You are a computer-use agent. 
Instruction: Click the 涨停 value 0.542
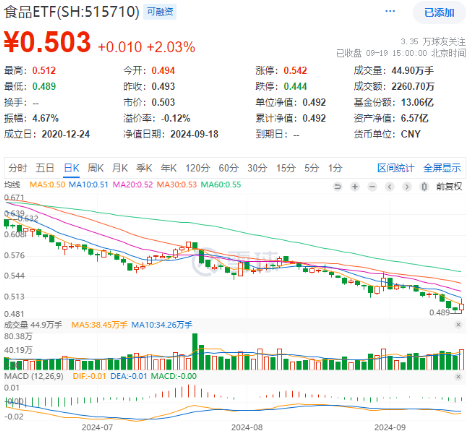point(295,71)
